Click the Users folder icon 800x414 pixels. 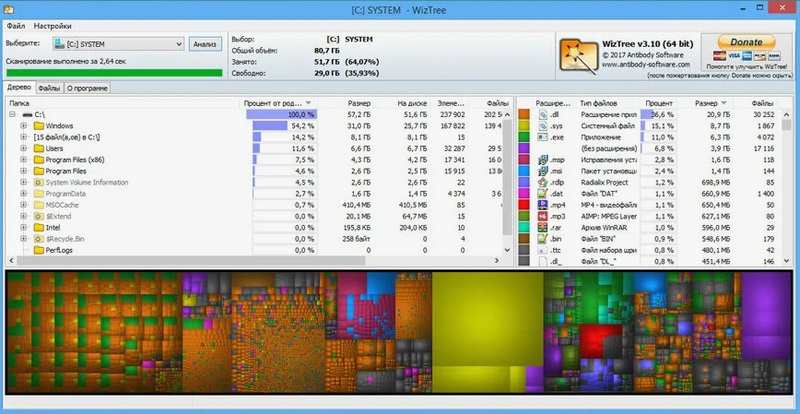click(38, 149)
